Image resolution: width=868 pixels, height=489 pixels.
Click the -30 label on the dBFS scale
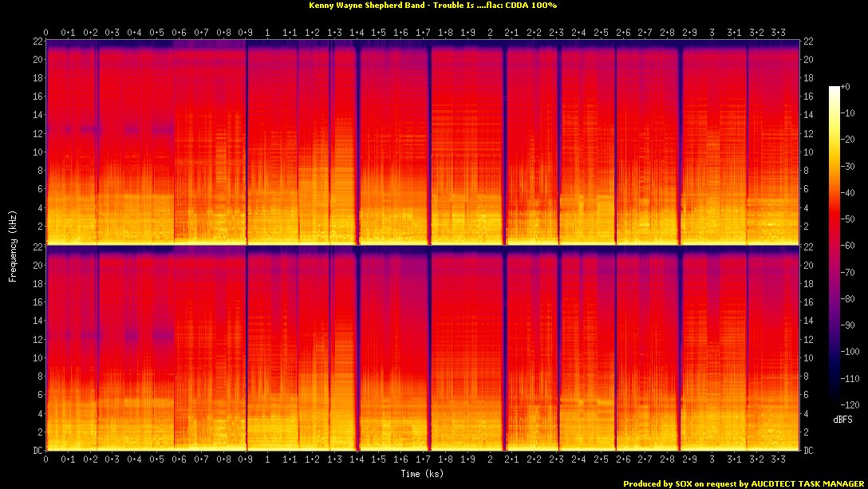pyautogui.click(x=852, y=165)
